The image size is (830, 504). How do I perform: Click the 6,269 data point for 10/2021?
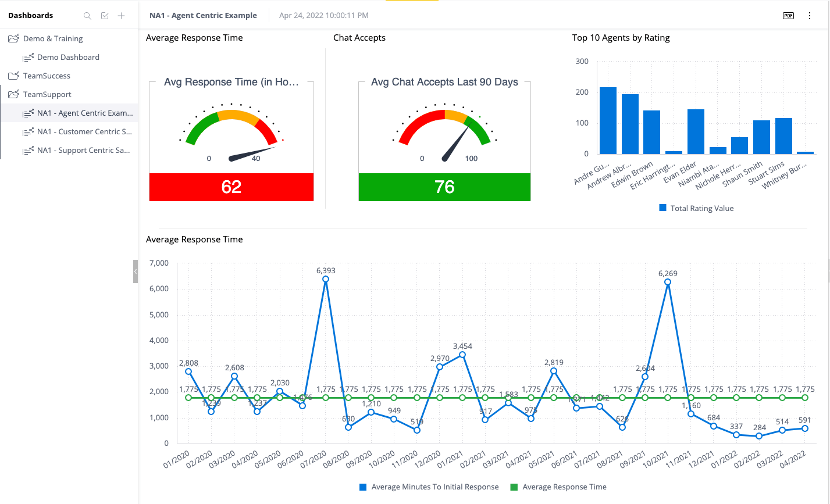pos(668,282)
